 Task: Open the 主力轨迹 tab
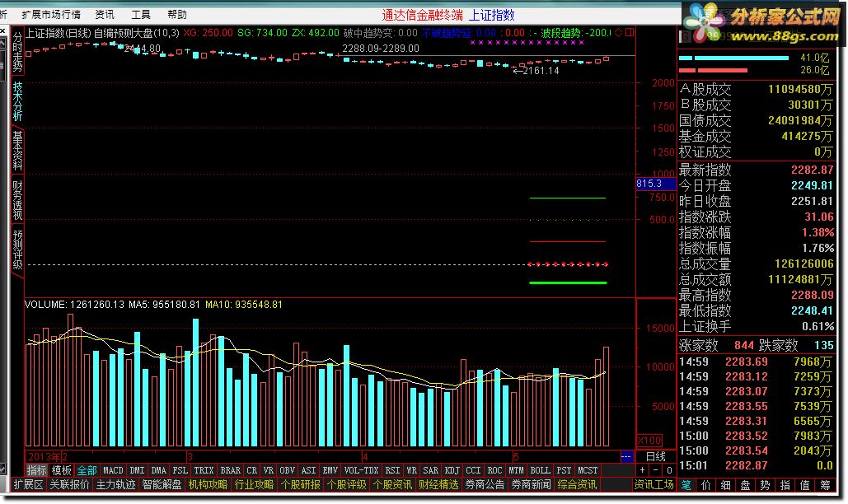pyautogui.click(x=115, y=485)
